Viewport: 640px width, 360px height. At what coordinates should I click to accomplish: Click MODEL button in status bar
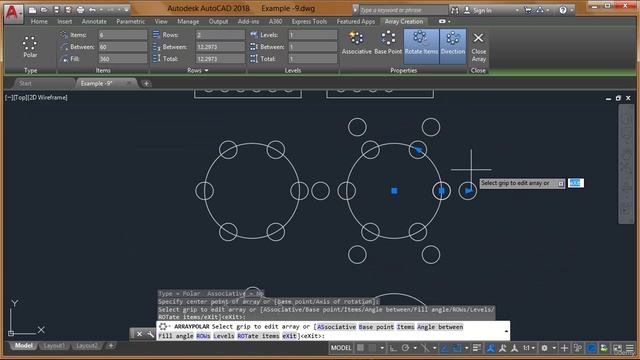(x=341, y=348)
